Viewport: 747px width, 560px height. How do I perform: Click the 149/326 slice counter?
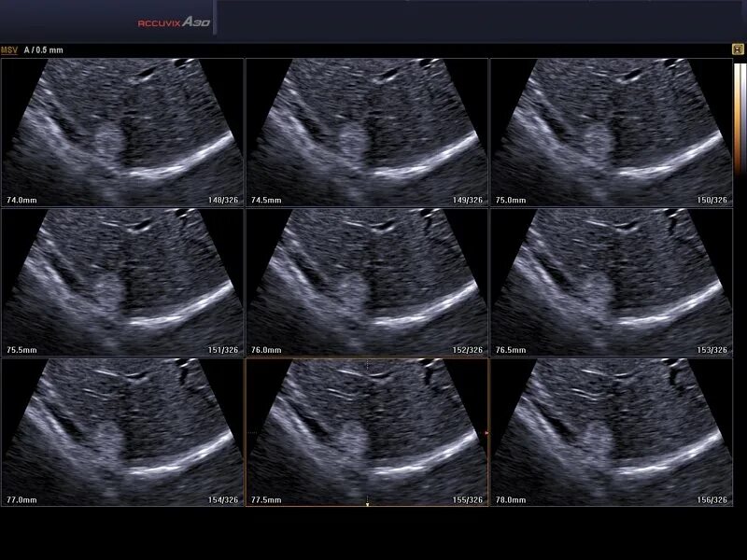(x=468, y=200)
